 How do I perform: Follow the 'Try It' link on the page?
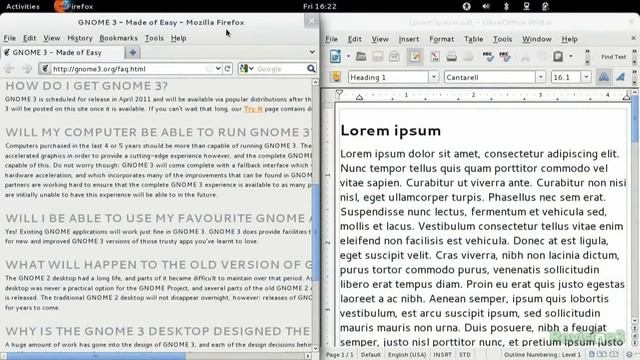click(x=253, y=109)
